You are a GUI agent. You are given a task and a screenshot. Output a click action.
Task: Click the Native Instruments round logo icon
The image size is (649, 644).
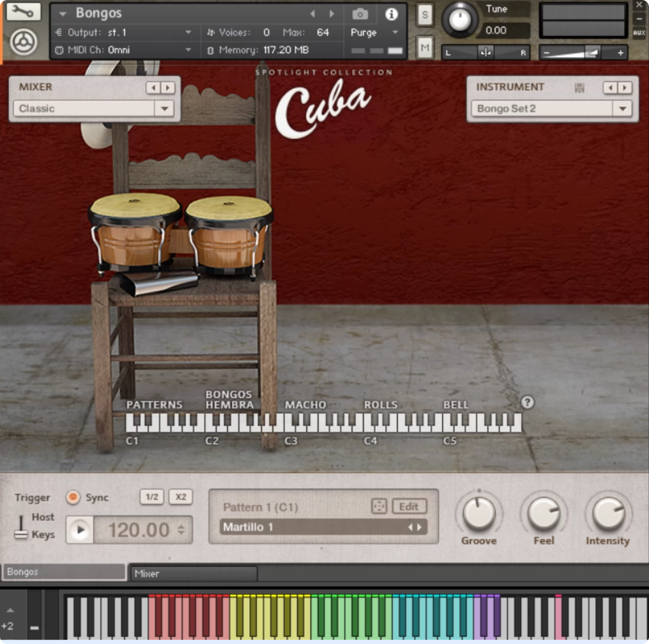(x=23, y=42)
